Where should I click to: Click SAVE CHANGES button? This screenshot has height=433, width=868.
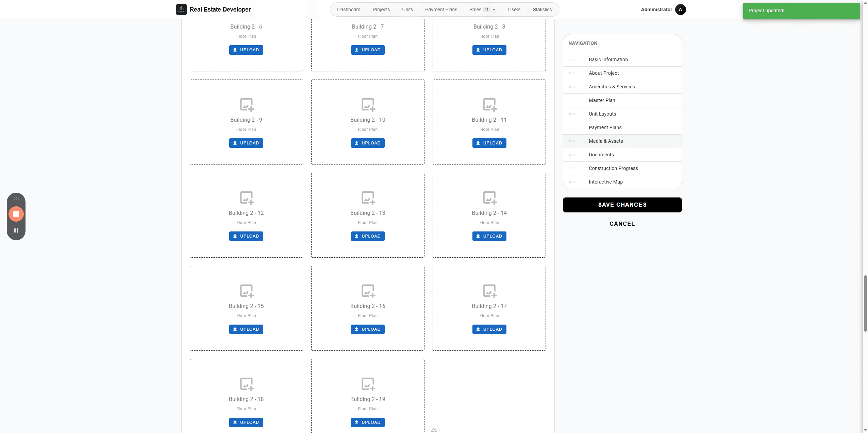[x=622, y=205]
